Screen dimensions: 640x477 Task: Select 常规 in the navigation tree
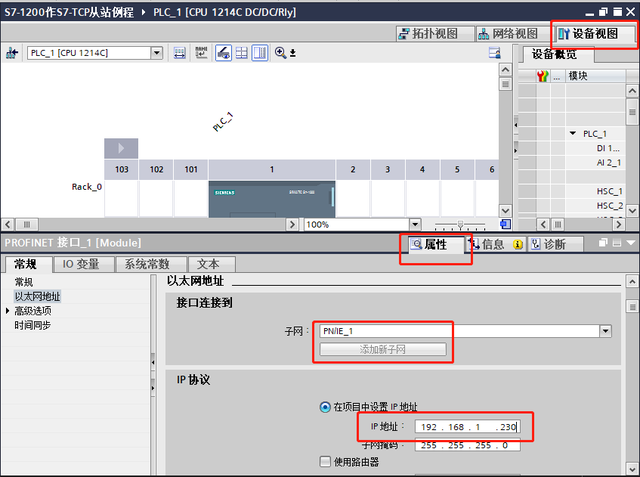(24, 282)
